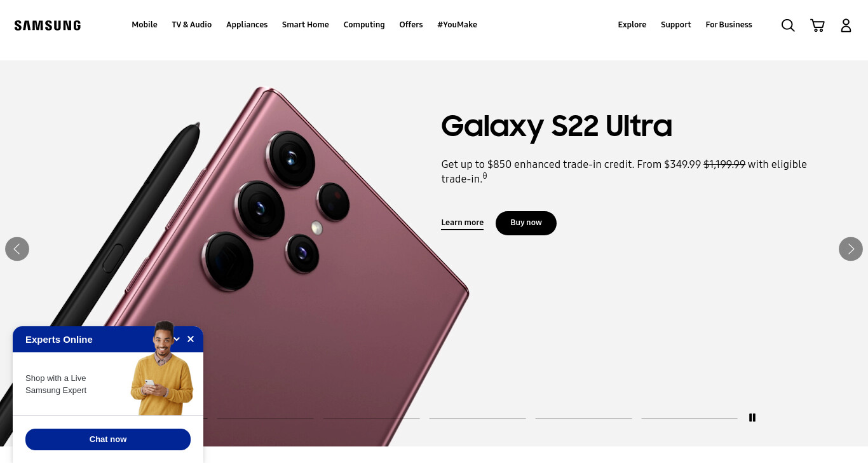The width and height of the screenshot is (868, 463).
Task: Open the Offers menu item
Action: (410, 25)
